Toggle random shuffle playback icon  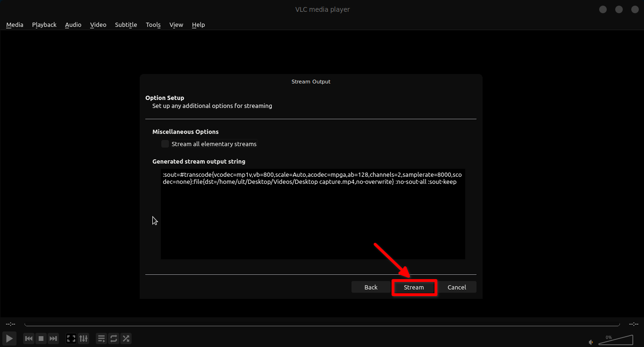126,339
